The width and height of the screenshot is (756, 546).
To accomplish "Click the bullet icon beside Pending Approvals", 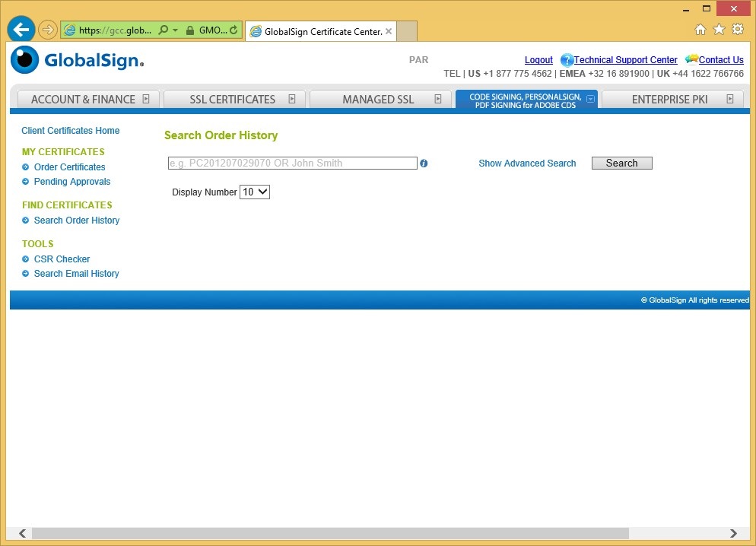I will (x=26, y=182).
